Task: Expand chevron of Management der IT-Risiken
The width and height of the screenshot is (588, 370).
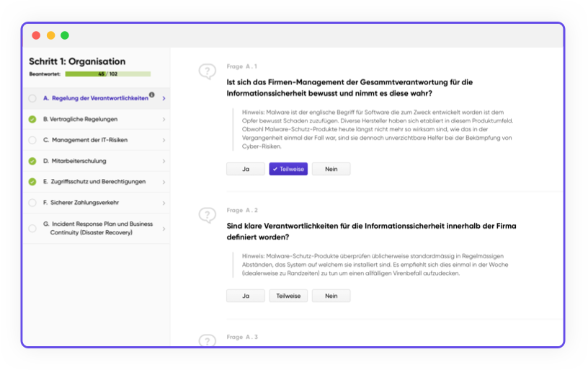Action: [x=164, y=140]
